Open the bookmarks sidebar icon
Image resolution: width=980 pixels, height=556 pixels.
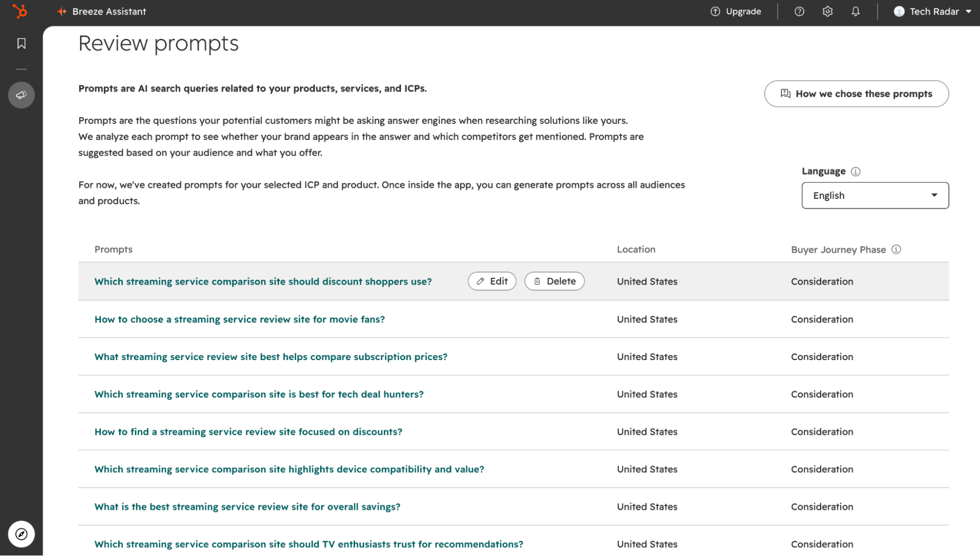[x=21, y=44]
